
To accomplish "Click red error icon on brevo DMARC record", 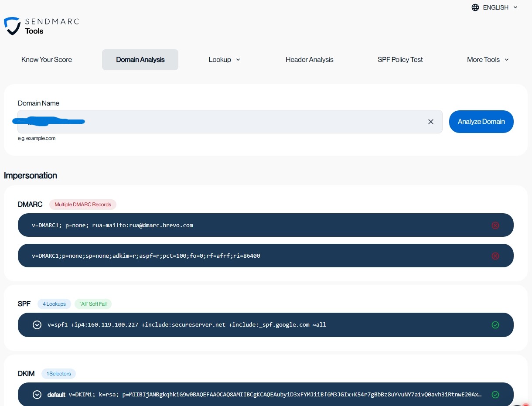I will pos(495,225).
